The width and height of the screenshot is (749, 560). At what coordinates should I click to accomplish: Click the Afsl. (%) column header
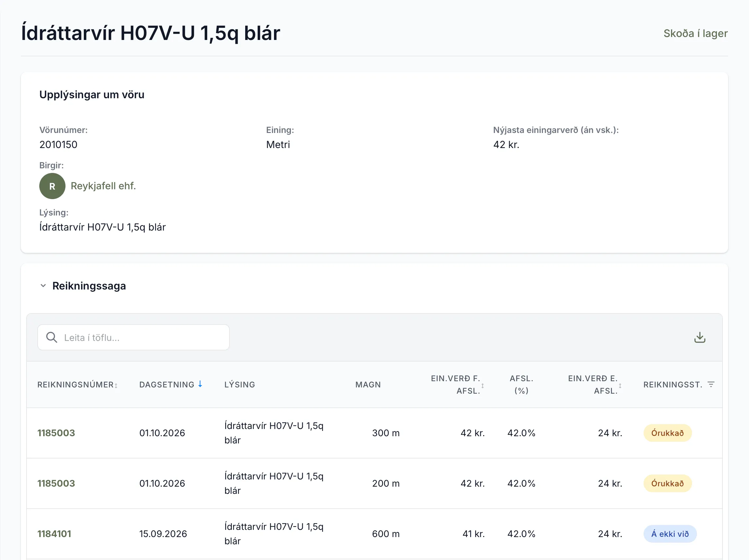pyautogui.click(x=521, y=384)
